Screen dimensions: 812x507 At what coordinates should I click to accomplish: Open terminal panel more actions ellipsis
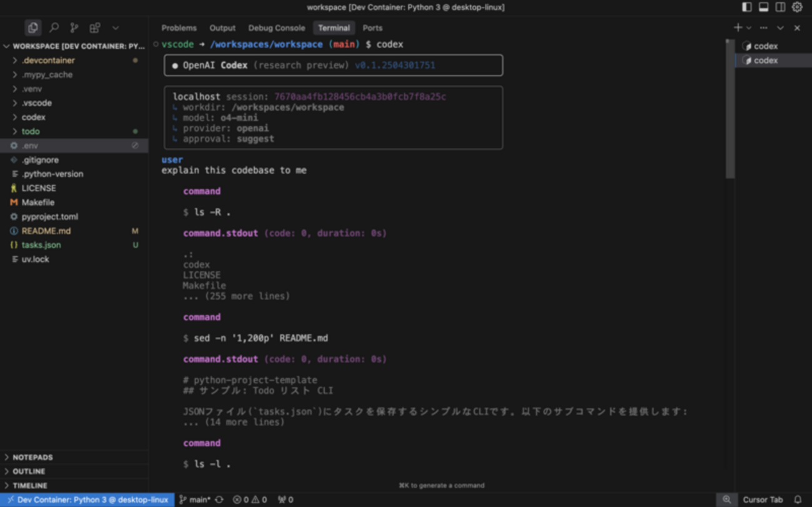(763, 28)
